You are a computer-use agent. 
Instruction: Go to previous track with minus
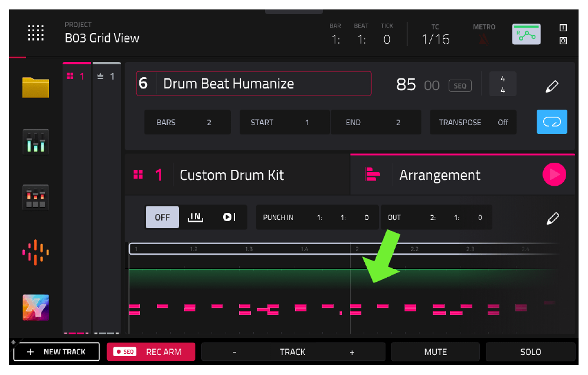pyautogui.click(x=235, y=352)
